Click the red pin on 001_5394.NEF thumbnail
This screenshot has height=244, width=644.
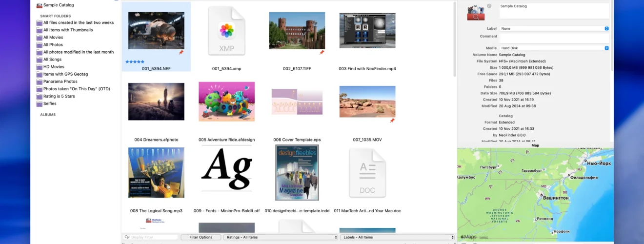coord(181,52)
